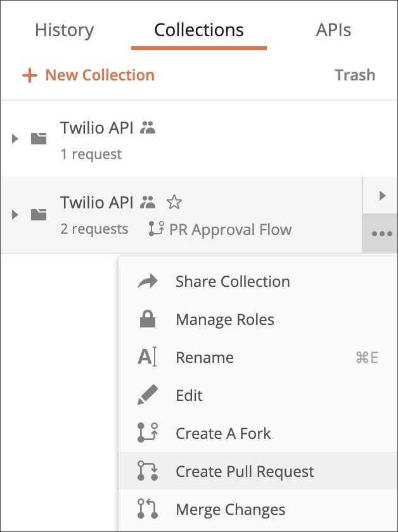Click the 1 request count text
The width and height of the screenshot is (398, 532).
point(91,155)
